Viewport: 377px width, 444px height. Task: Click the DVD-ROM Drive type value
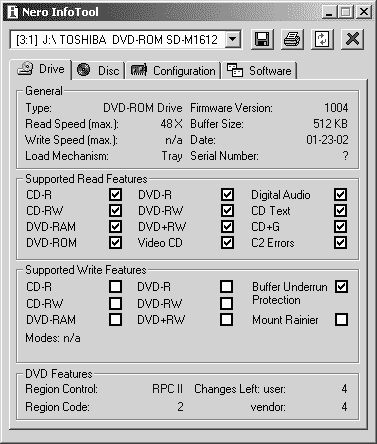coord(143,108)
